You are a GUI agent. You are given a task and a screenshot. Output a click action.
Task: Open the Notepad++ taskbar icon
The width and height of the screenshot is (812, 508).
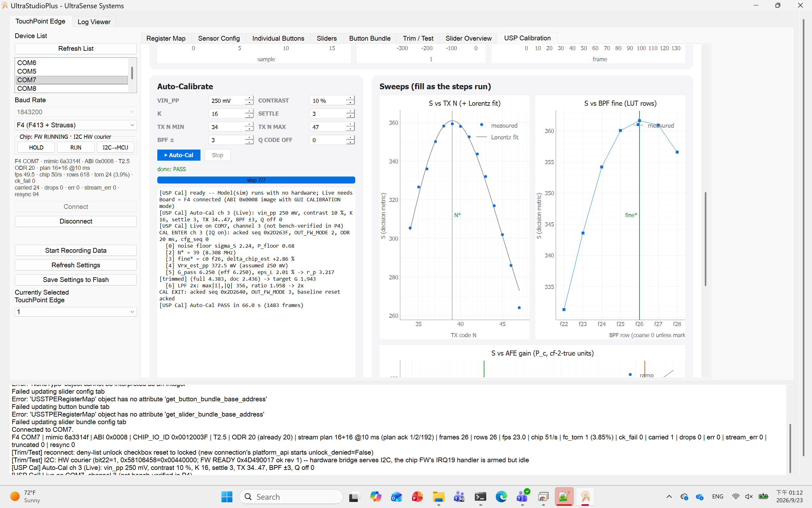(564, 497)
